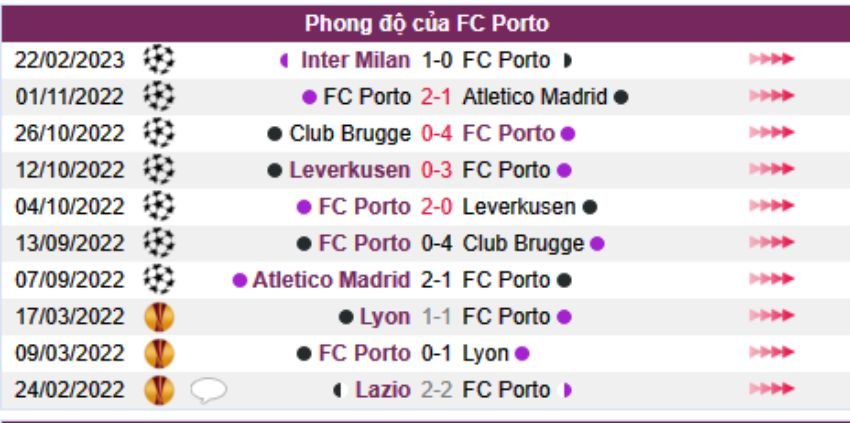
Task: Open Atletico Madrid link in 07/09/2022 row
Action: point(331,280)
